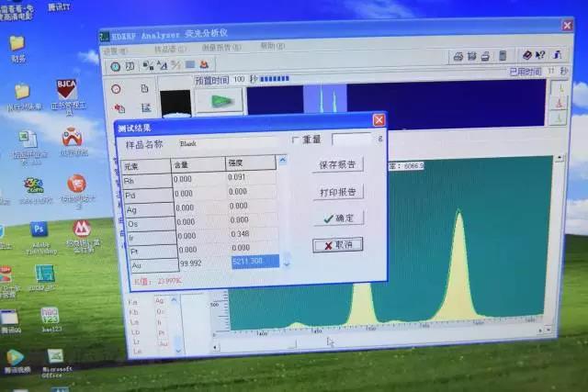Enable the 重量 weight checkbox
588x392 pixels.
(295, 140)
